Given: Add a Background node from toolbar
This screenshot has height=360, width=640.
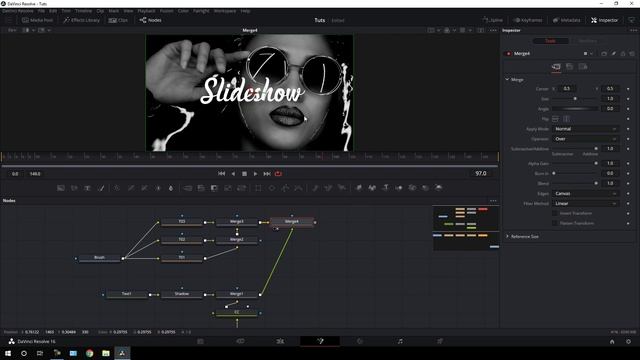Looking at the screenshot, I should coord(61,188).
